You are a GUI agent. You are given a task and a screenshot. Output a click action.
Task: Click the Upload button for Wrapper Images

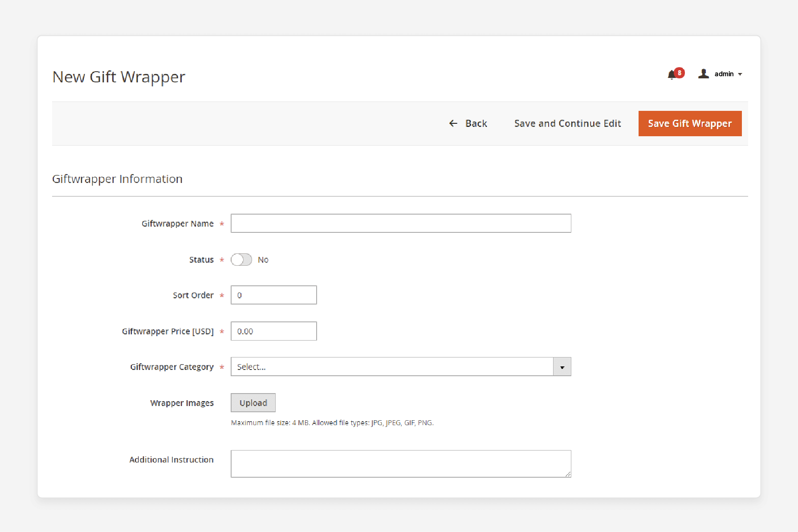tap(253, 403)
